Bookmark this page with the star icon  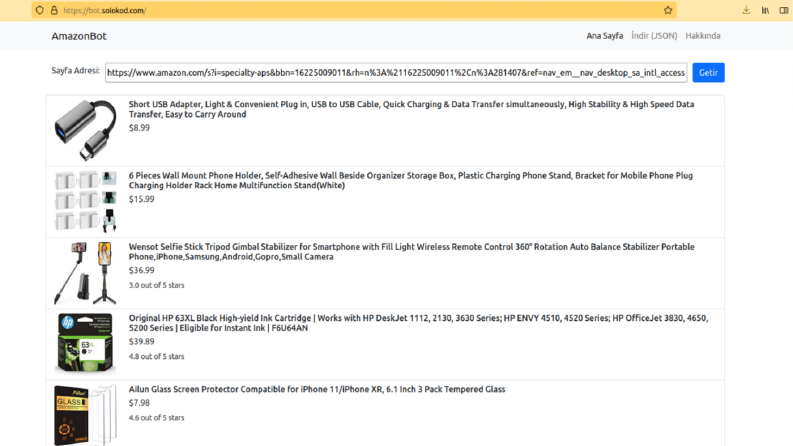point(668,10)
